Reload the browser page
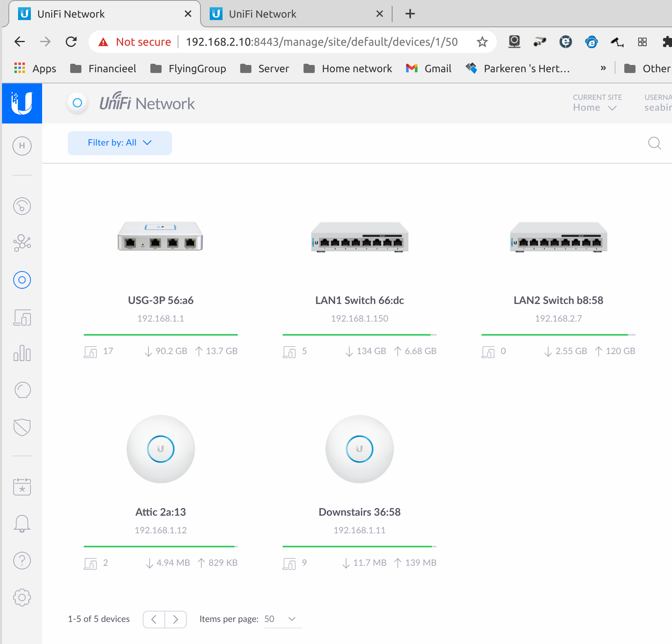 coord(71,42)
